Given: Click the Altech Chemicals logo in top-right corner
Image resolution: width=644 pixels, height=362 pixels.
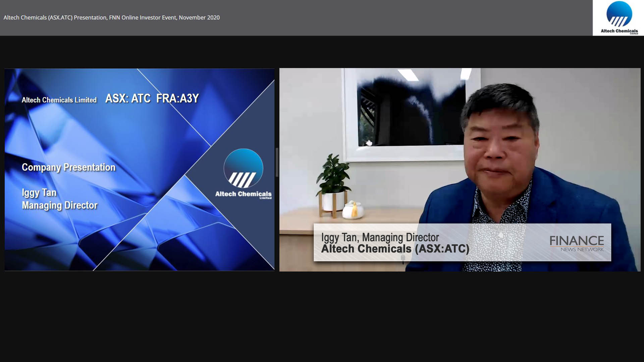Looking at the screenshot, I should tap(619, 18).
